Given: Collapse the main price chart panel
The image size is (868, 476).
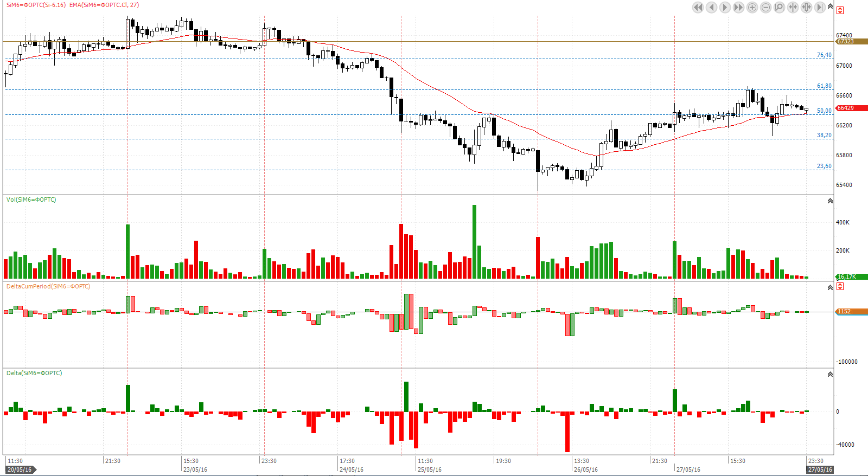Looking at the screenshot, I should [830, 6].
